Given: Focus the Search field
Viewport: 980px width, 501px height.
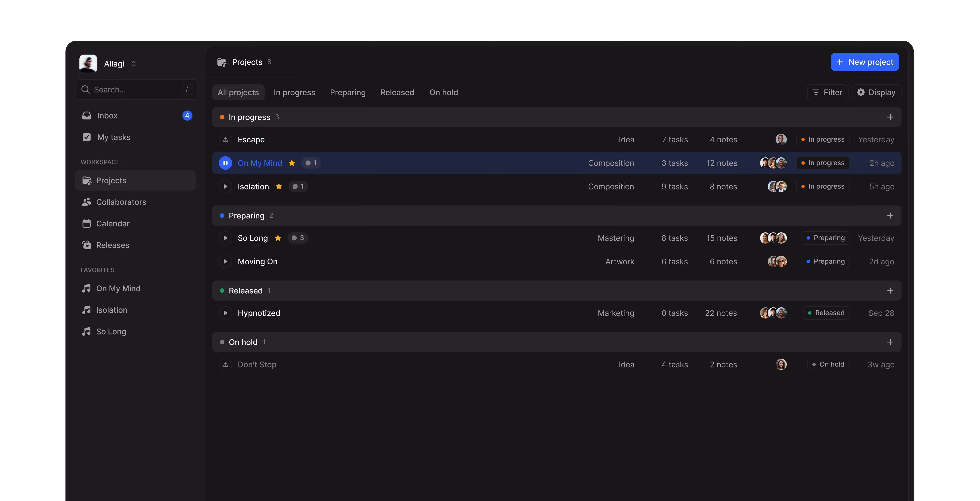Looking at the screenshot, I should click(137, 90).
